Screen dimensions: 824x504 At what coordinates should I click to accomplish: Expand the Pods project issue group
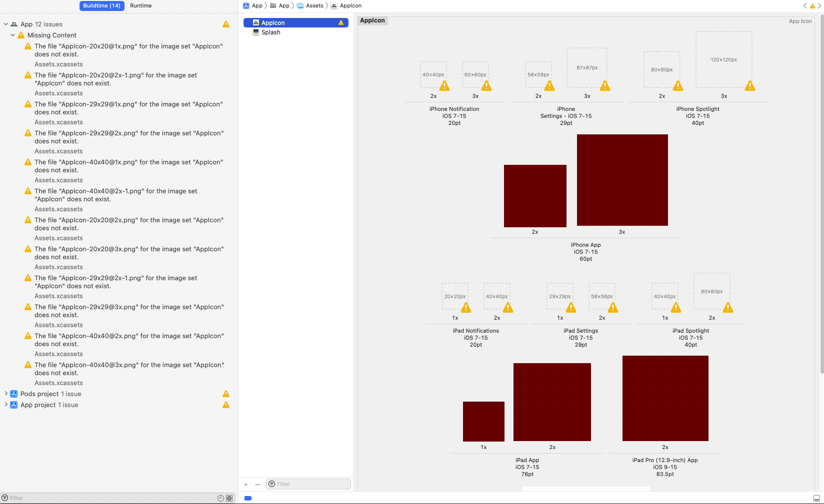[5, 394]
